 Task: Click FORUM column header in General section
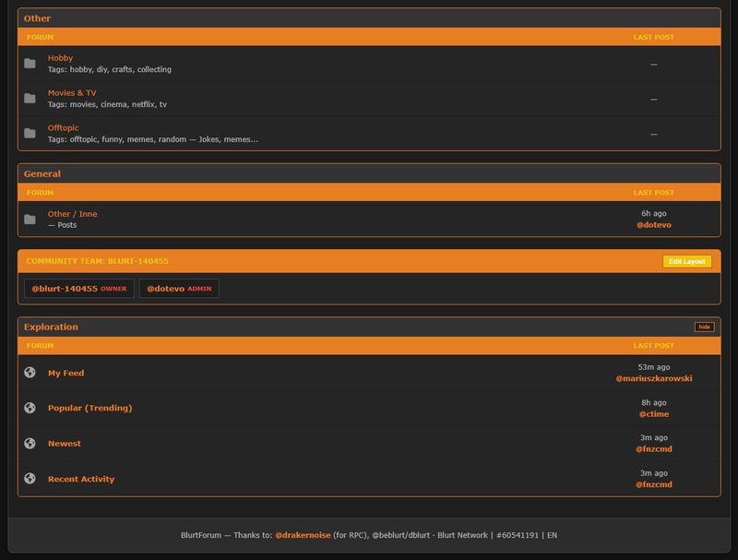pyautogui.click(x=40, y=193)
